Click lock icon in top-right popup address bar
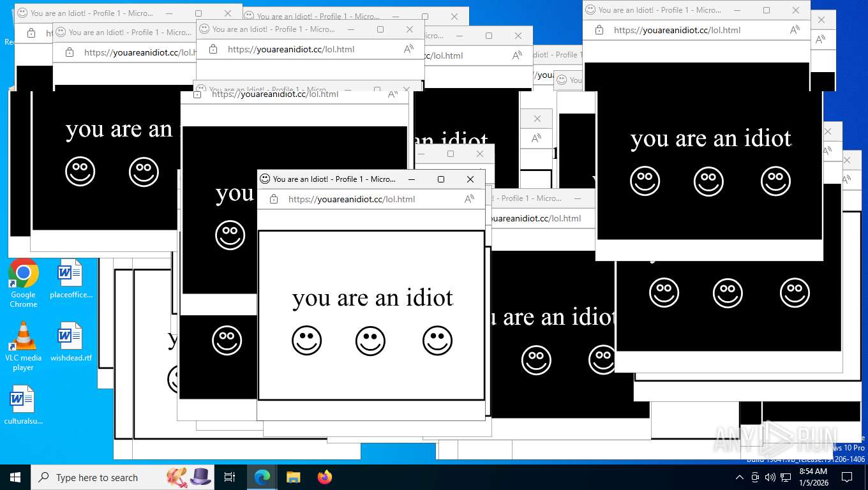The image size is (868, 490). coord(599,30)
